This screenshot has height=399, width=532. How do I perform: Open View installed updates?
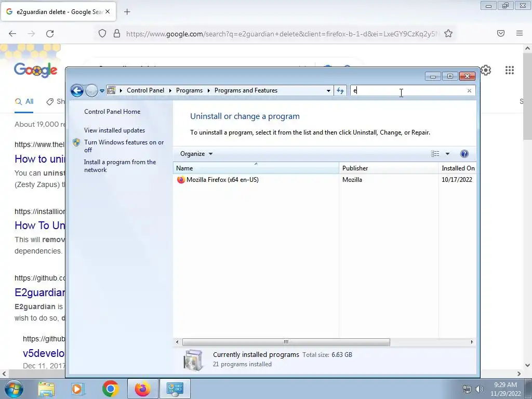[114, 130]
